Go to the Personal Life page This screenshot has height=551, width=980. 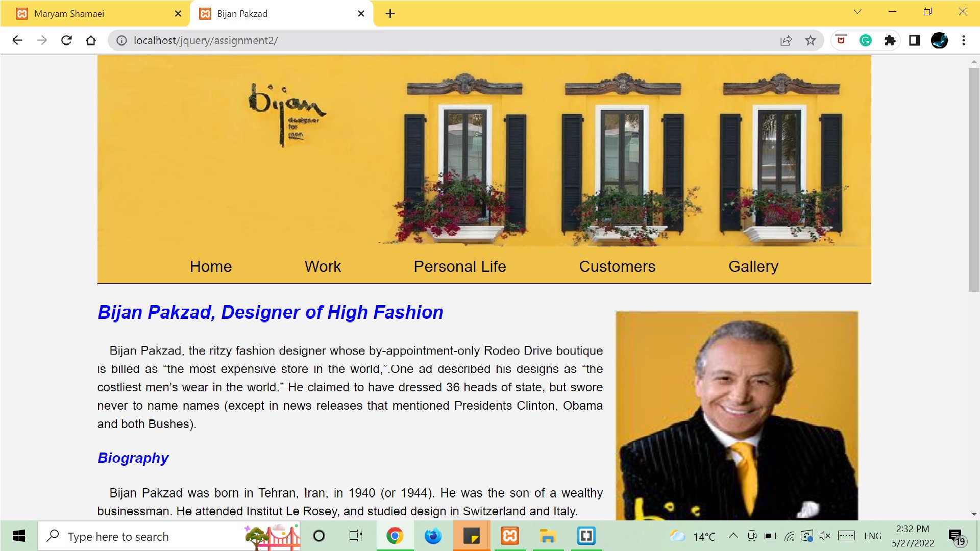click(x=460, y=266)
